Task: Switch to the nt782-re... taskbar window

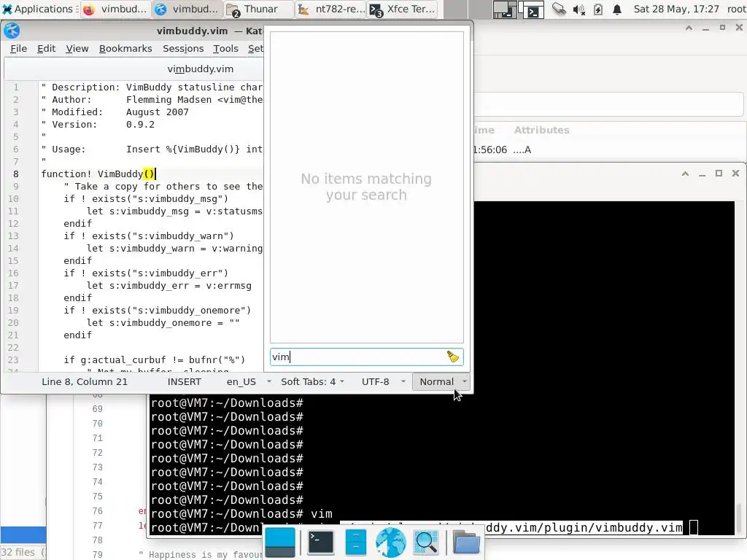Action: [x=330, y=9]
